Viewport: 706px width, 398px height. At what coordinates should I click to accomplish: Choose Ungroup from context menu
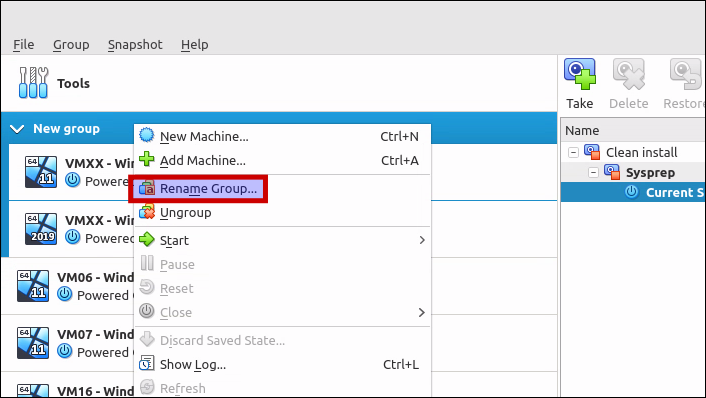click(x=282, y=213)
